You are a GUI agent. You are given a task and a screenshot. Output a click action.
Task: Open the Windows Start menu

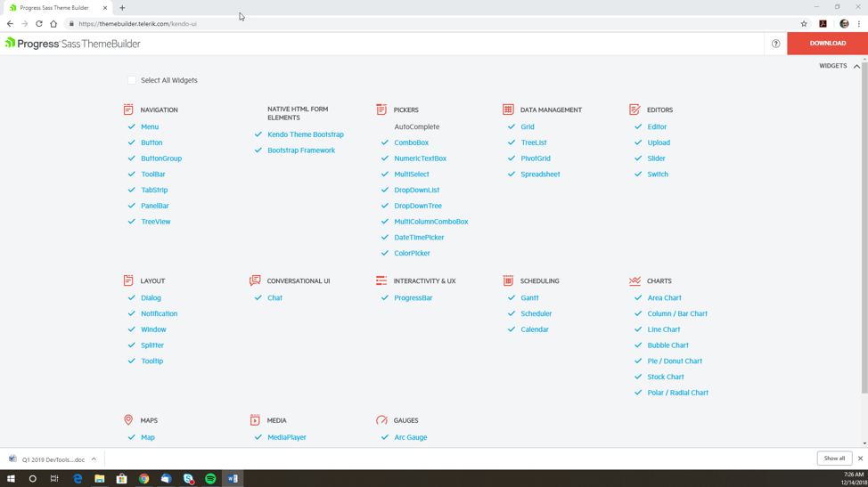pyautogui.click(x=11, y=479)
